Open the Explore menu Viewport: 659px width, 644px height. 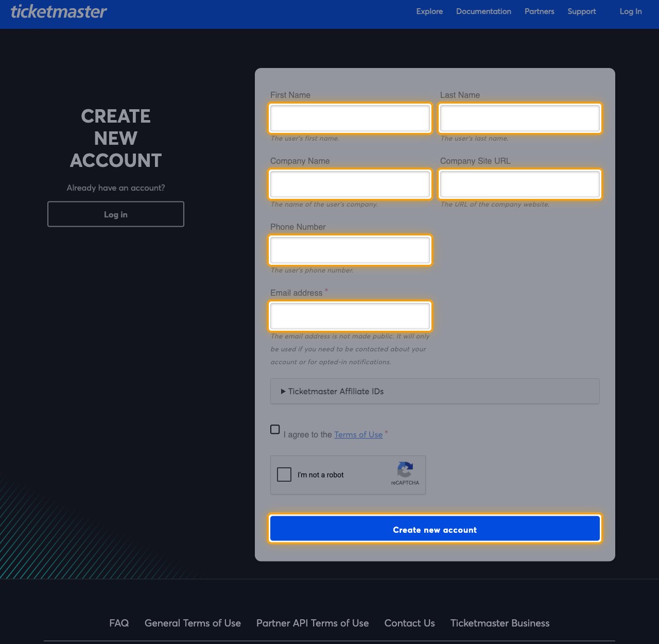(x=429, y=11)
